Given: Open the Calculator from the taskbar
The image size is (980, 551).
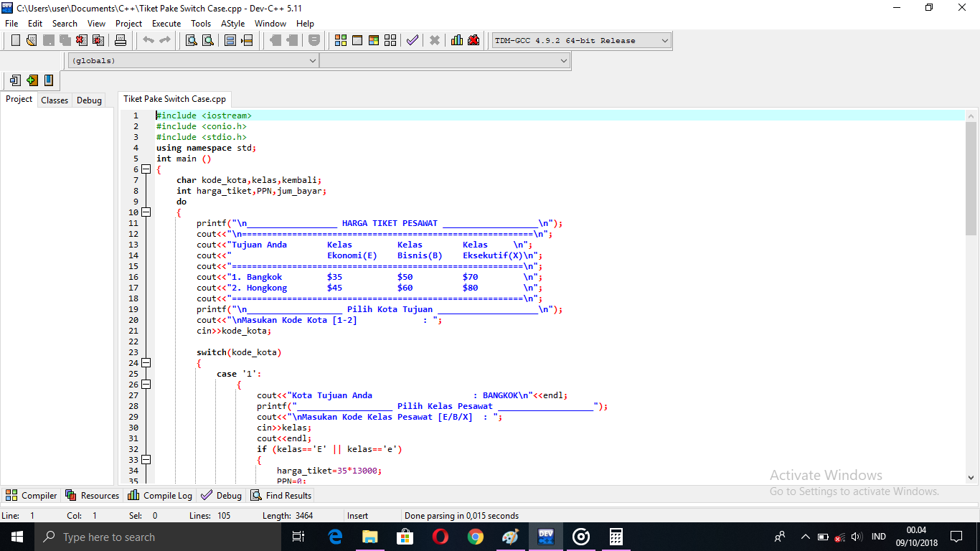Looking at the screenshot, I should tap(615, 537).
